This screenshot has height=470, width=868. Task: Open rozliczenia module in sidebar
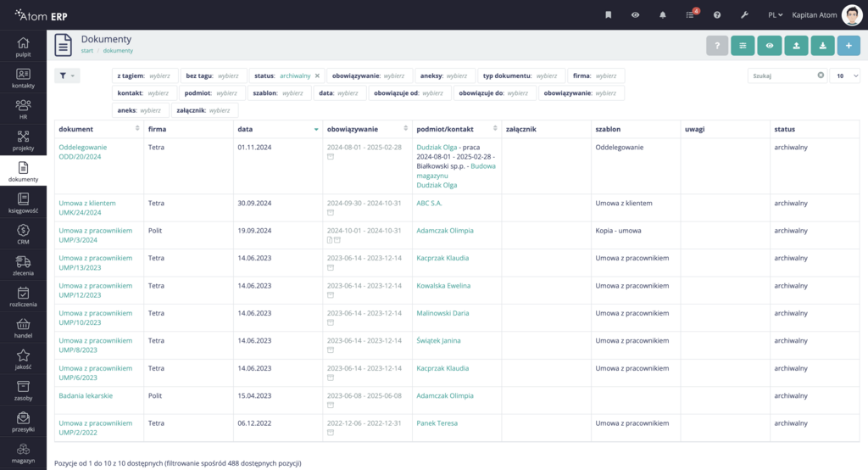pyautogui.click(x=23, y=297)
